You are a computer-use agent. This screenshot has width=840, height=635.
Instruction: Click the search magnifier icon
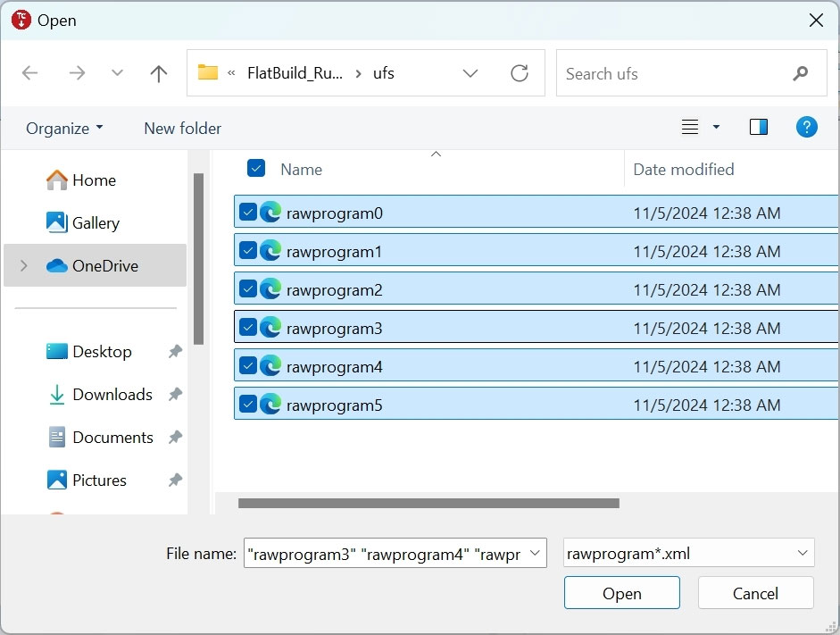tap(801, 73)
